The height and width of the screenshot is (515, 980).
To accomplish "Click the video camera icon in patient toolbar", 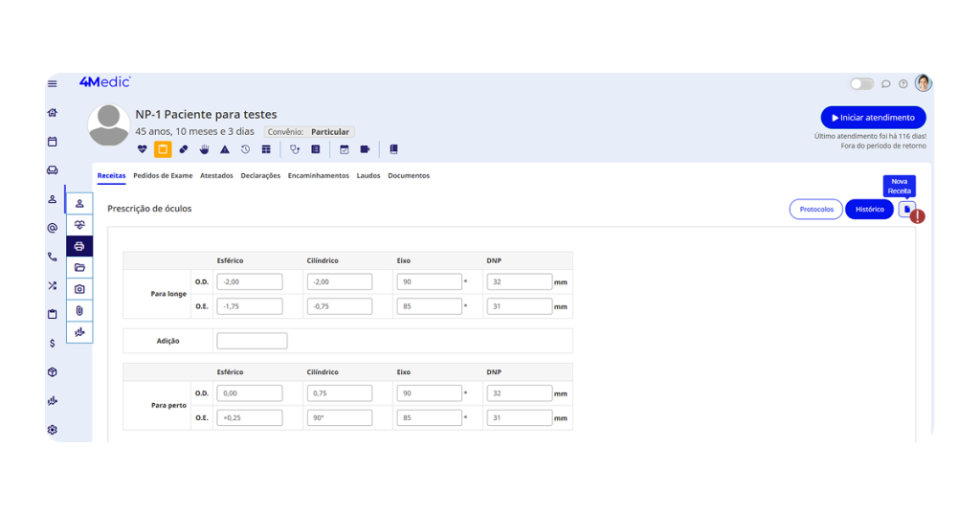I will click(365, 149).
